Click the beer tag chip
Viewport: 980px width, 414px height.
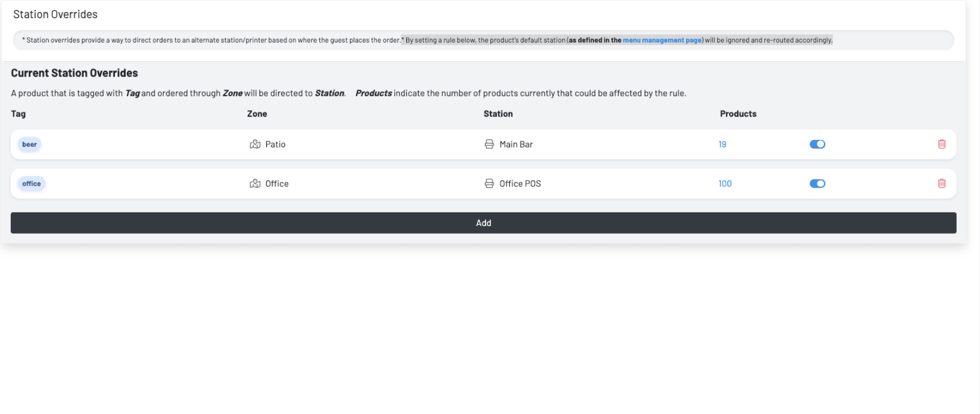click(x=29, y=144)
